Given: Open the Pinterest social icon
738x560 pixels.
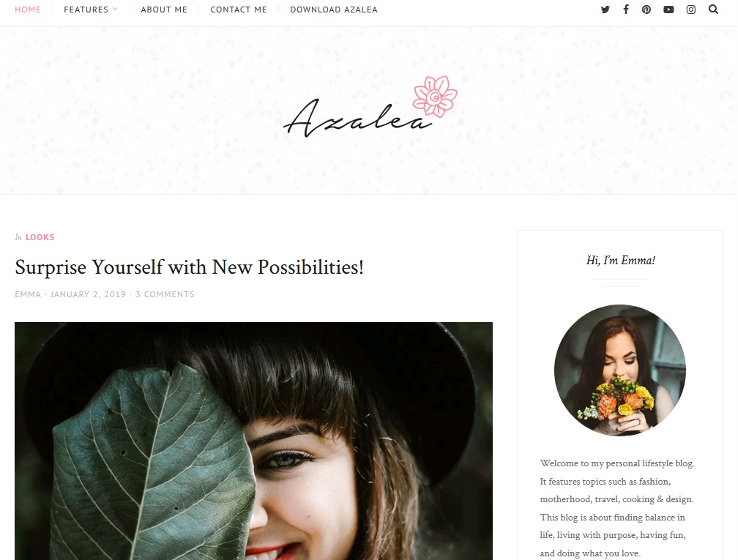Looking at the screenshot, I should pyautogui.click(x=646, y=10).
